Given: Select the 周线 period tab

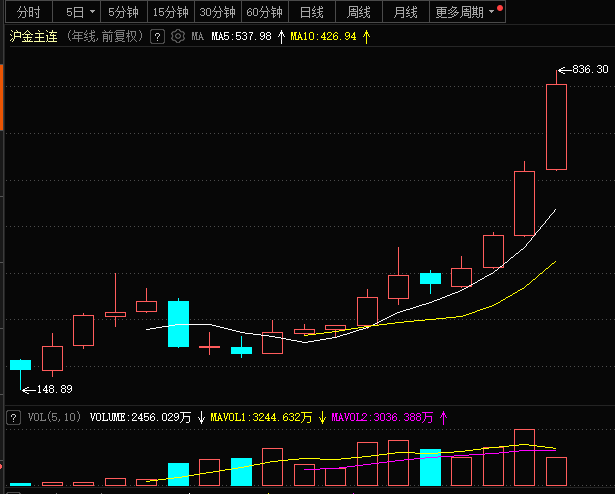Looking at the screenshot, I should pyautogui.click(x=359, y=12).
